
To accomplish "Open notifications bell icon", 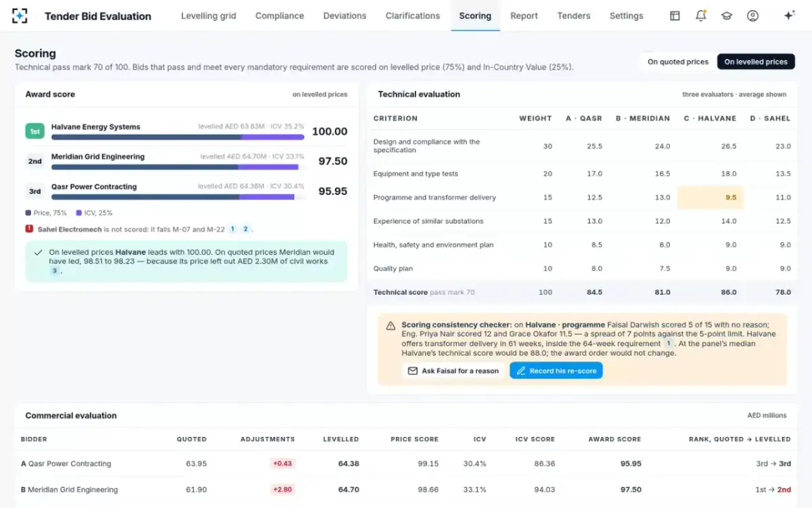I will (x=700, y=16).
